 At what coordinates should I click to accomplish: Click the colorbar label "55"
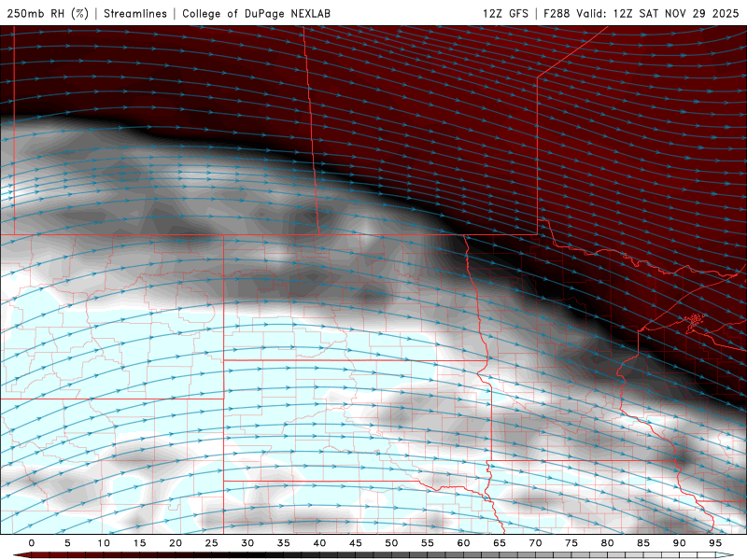[x=427, y=543]
